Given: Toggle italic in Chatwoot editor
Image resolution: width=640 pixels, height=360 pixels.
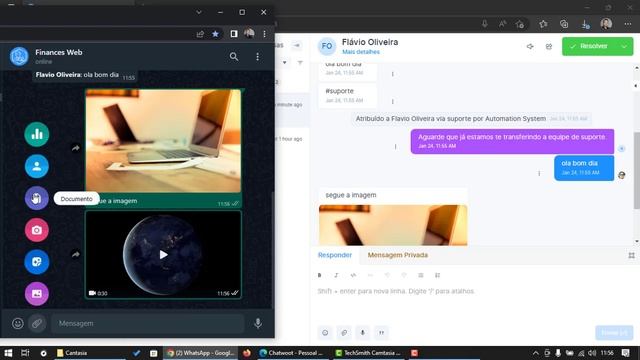Looking at the screenshot, I should click(x=336, y=275).
